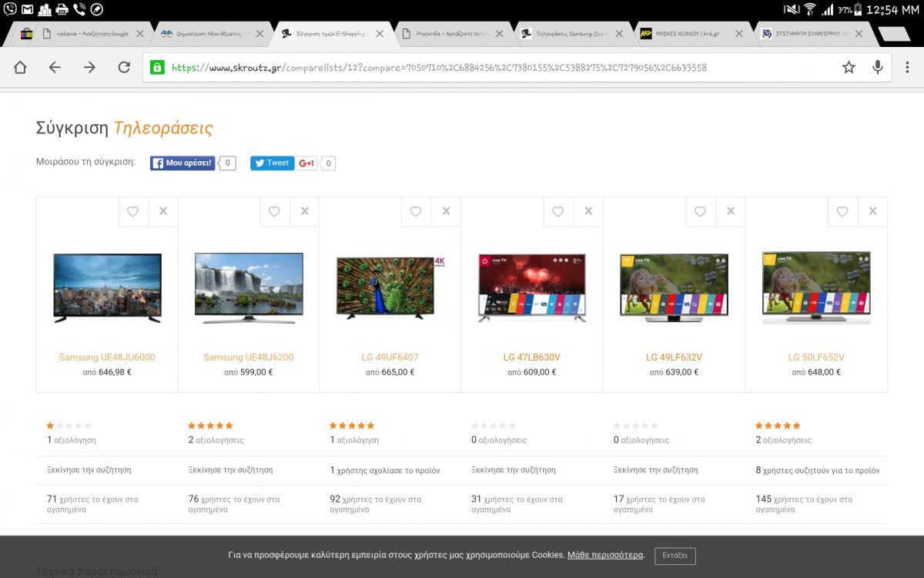Favorite the Samsung UE48JU6000 with heart icon
The height and width of the screenshot is (578, 924).
[133, 212]
